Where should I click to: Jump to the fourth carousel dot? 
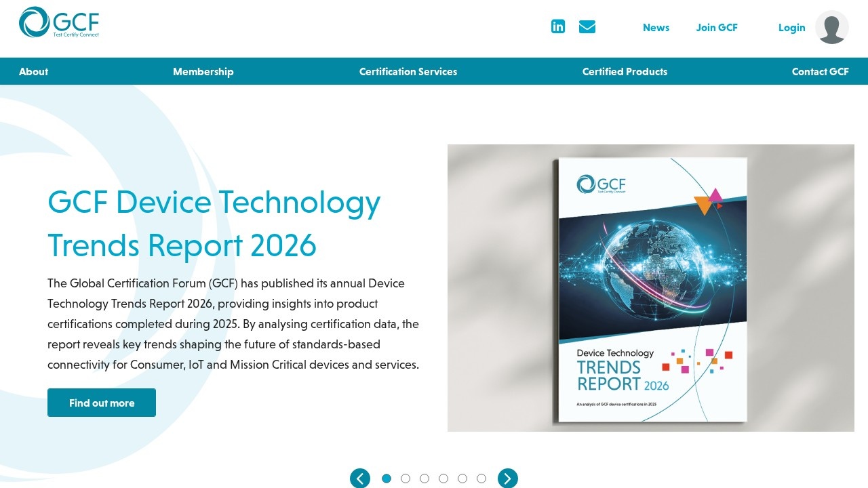point(443,479)
